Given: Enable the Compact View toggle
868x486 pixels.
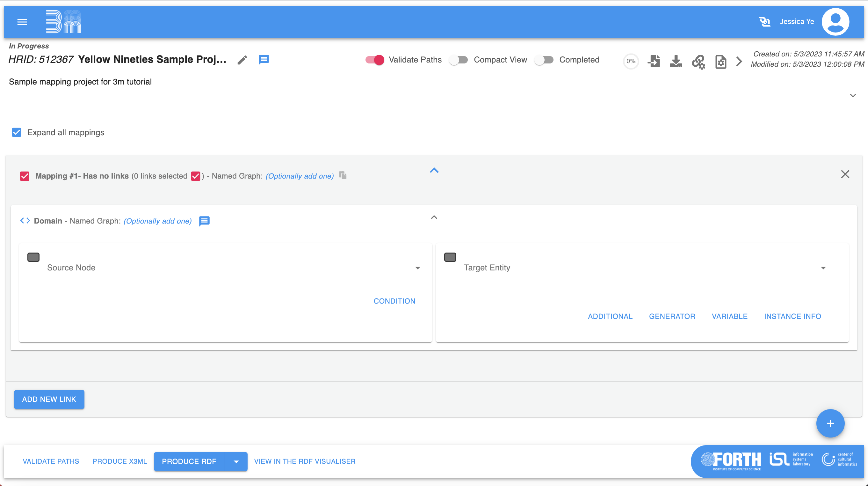Looking at the screenshot, I should [459, 60].
